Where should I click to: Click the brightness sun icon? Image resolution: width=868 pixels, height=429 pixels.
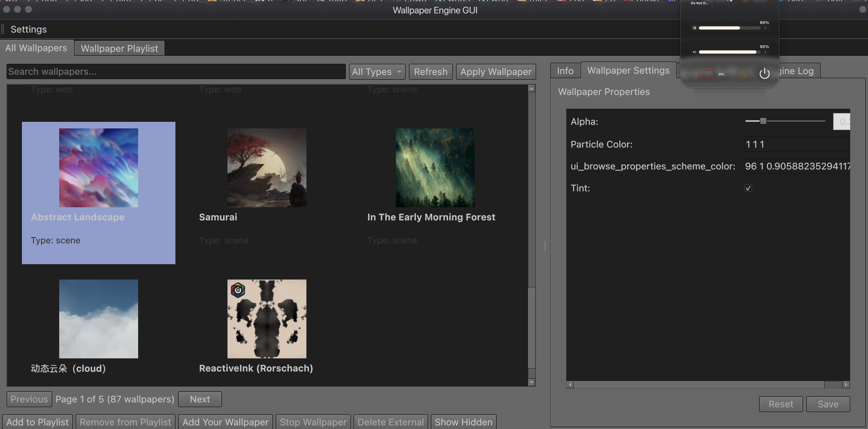click(694, 28)
